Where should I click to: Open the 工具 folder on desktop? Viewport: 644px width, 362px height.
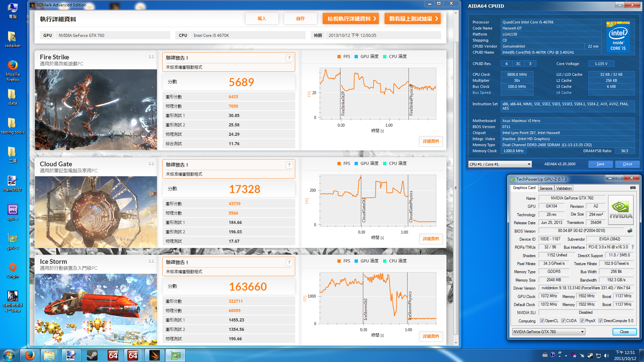click(x=12, y=155)
